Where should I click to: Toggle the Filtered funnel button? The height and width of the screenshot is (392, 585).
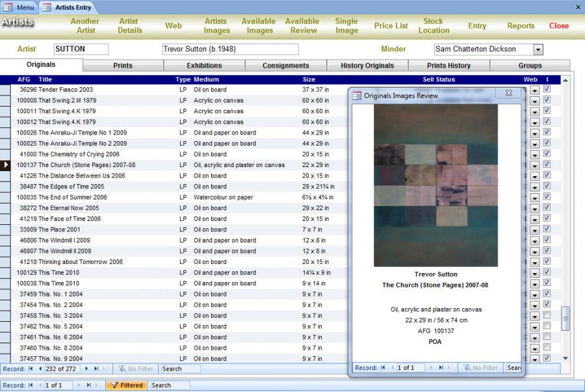tap(125, 385)
